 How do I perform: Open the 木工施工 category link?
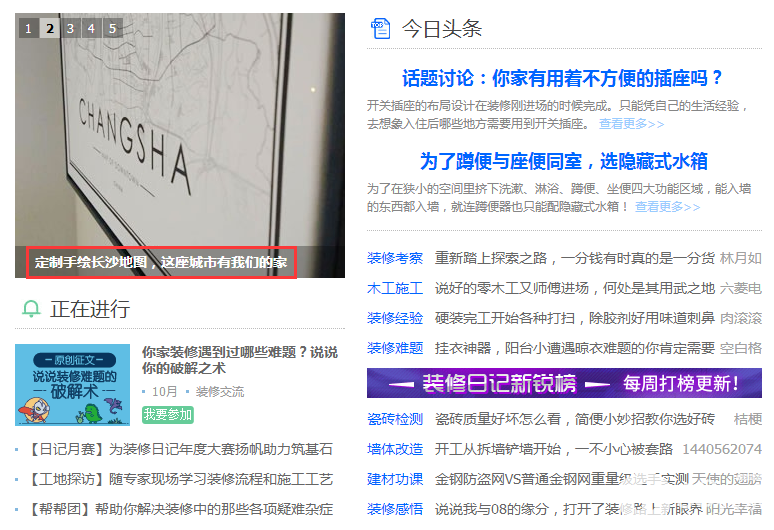point(395,288)
